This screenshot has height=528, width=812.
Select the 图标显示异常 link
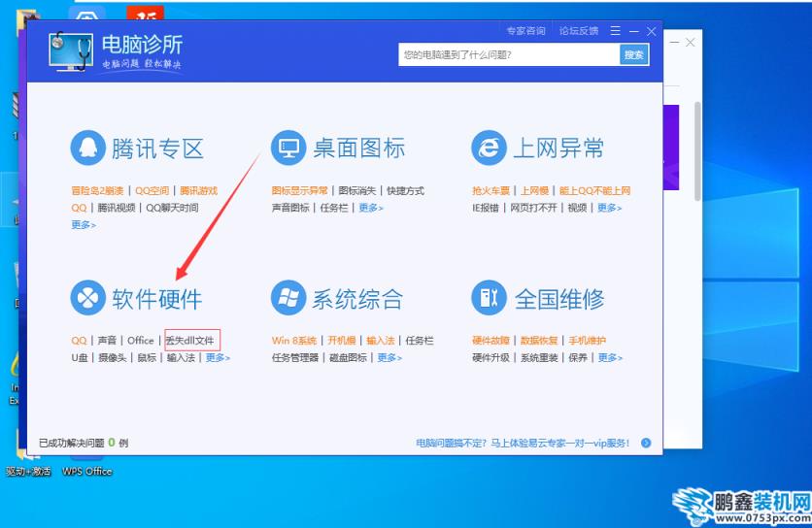tap(300, 191)
